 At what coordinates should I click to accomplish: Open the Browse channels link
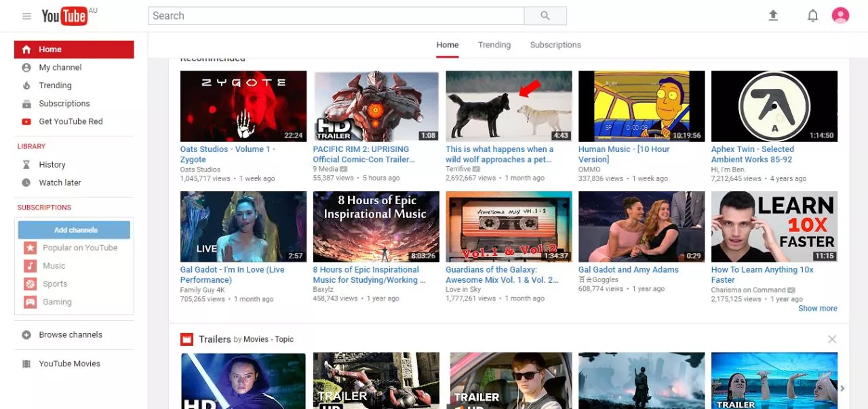pos(71,335)
